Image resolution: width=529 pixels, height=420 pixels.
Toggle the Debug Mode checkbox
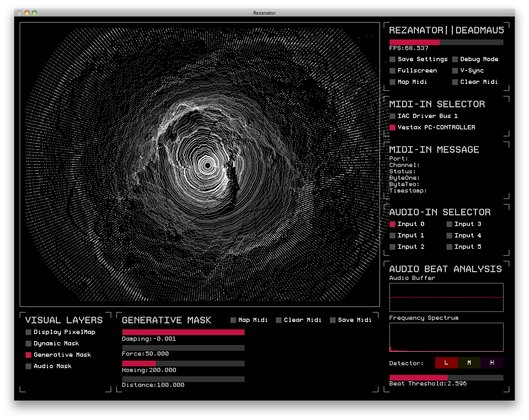pyautogui.click(x=455, y=59)
